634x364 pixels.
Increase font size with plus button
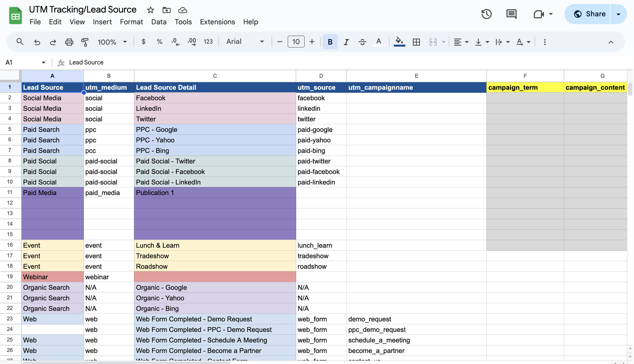[x=312, y=42]
